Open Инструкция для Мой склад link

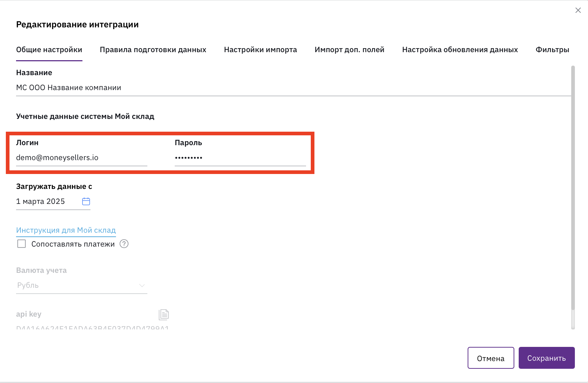(66, 230)
